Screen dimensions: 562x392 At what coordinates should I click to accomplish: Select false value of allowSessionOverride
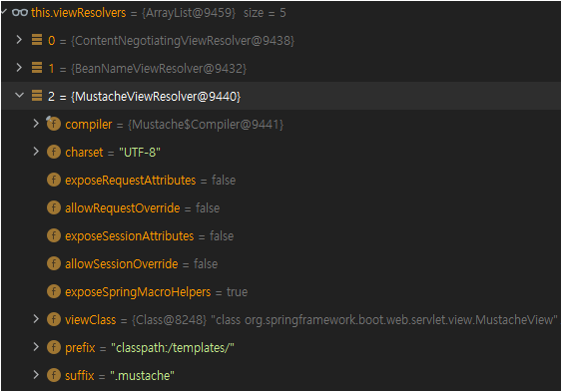point(206,264)
